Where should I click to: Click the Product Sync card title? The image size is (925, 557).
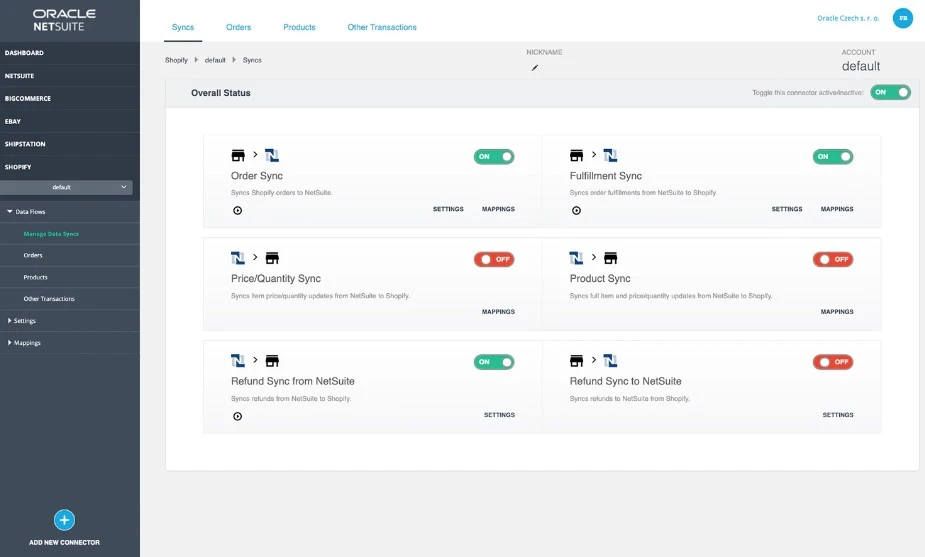click(600, 278)
